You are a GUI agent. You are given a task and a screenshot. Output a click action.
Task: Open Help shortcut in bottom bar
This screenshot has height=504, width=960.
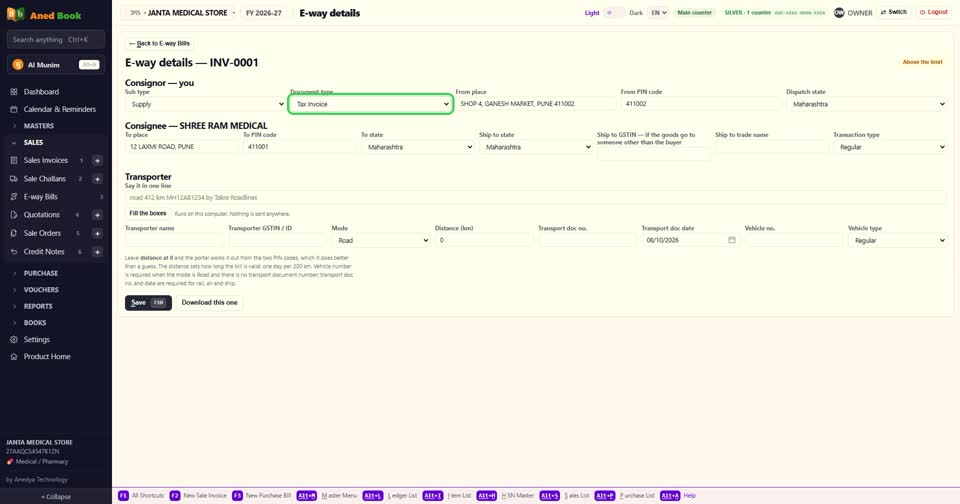678,495
